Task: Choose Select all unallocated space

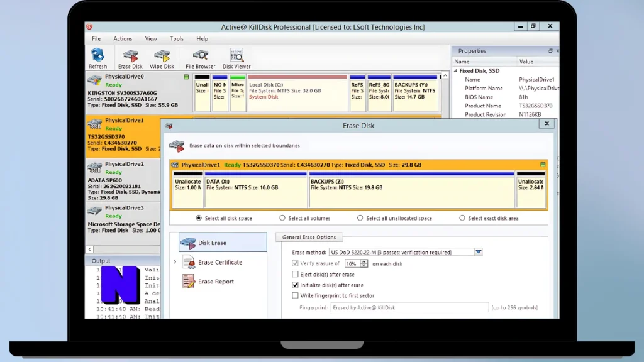Action: pyautogui.click(x=360, y=218)
